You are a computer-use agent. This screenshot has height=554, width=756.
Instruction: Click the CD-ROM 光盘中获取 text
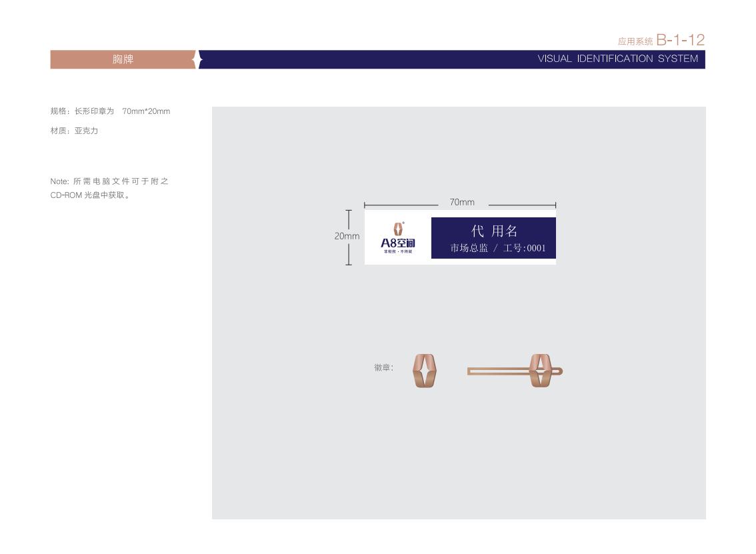point(90,195)
